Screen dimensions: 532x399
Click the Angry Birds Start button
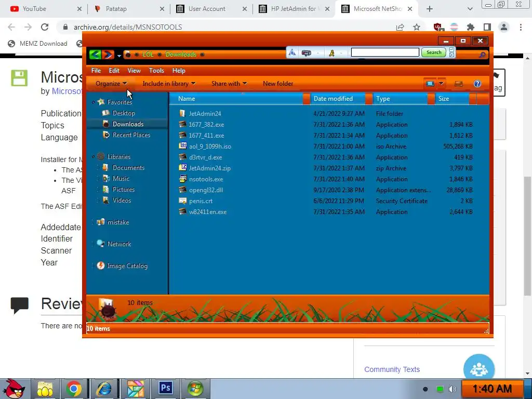[x=14, y=389]
